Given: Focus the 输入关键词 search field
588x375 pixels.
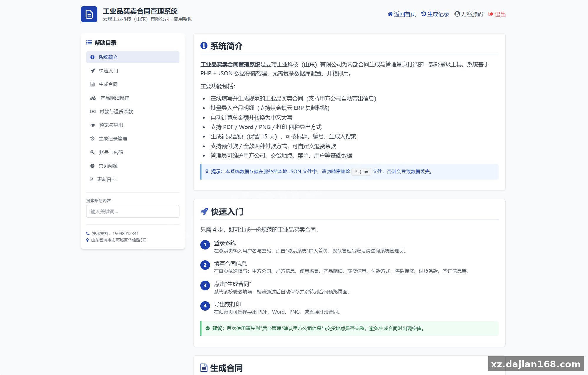Looking at the screenshot, I should tap(133, 211).
